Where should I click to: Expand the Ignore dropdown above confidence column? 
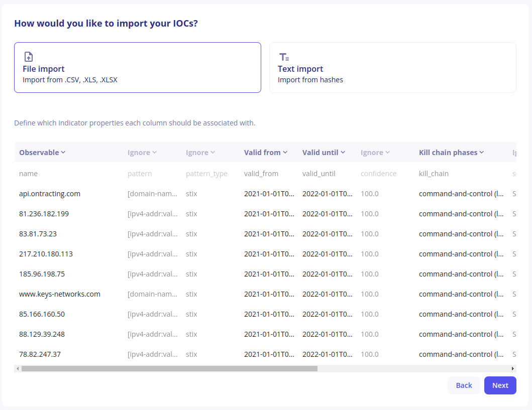[x=375, y=153]
